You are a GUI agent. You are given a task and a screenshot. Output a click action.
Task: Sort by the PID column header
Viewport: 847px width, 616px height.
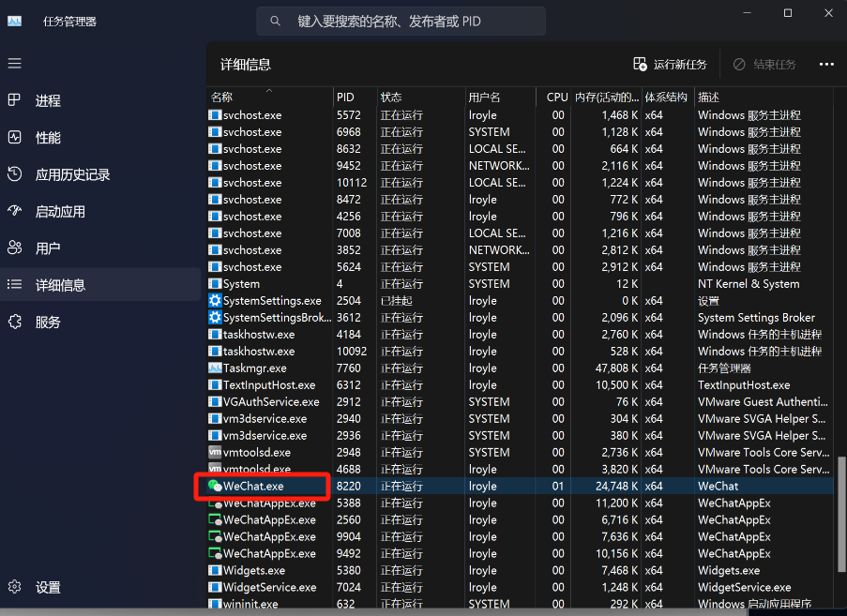pos(355,98)
